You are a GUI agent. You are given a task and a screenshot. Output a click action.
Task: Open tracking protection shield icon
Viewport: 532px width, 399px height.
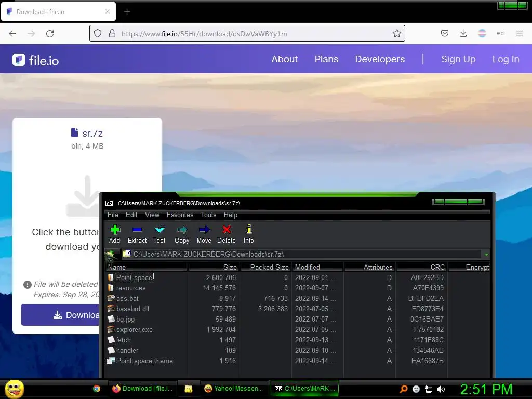pyautogui.click(x=98, y=34)
